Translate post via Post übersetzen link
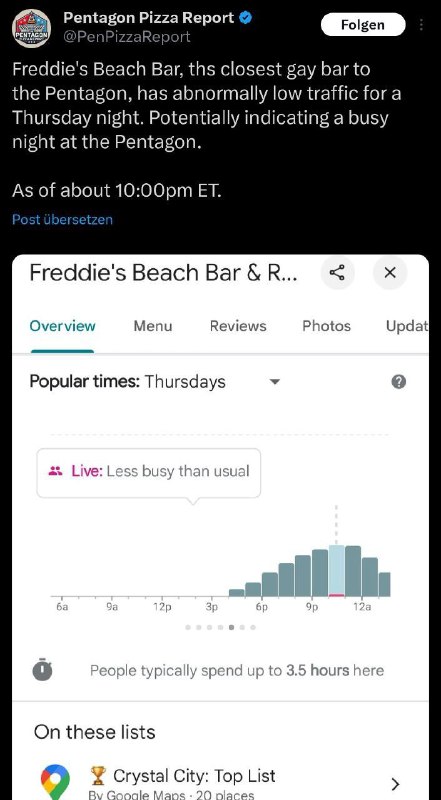Viewport: 441px width, 800px height. [x=62, y=220]
